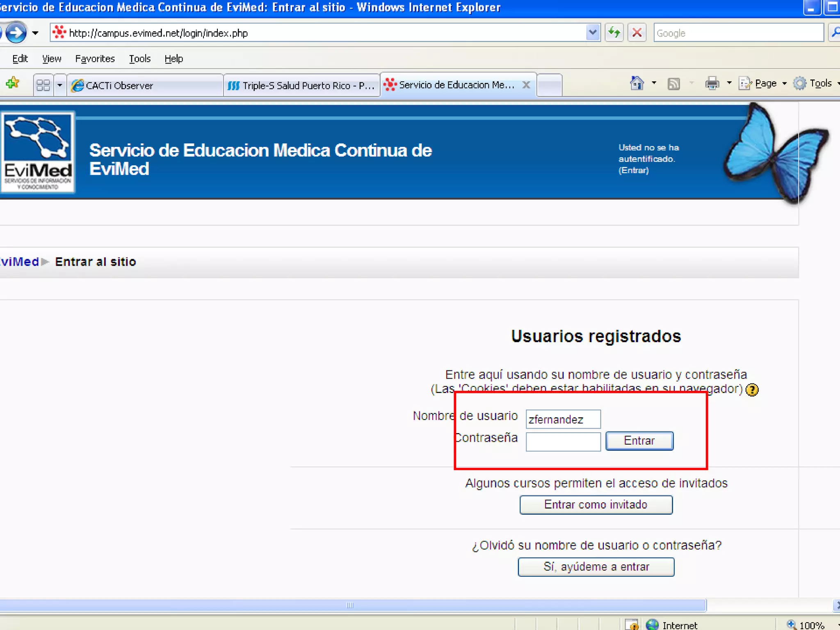Click the Print icon
The image size is (840, 630).
(712, 84)
